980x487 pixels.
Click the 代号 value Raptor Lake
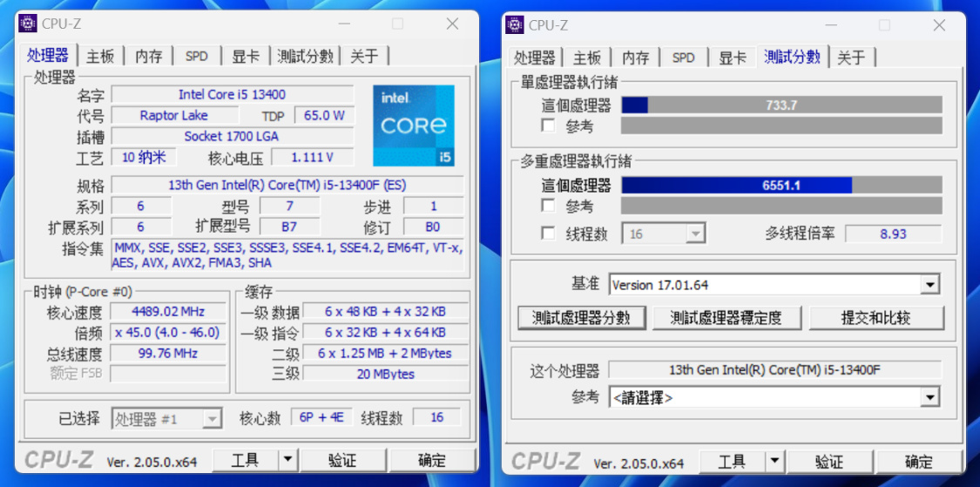[174, 115]
